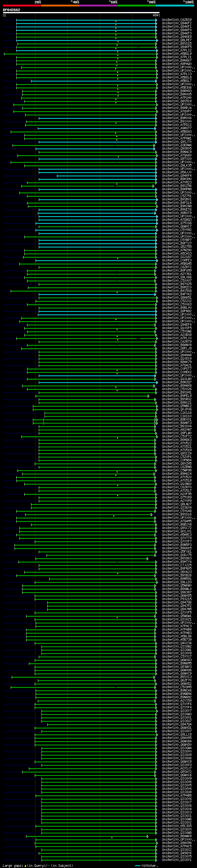
Task: Open hit UniRef100_B9SG15
Action: 176,43
